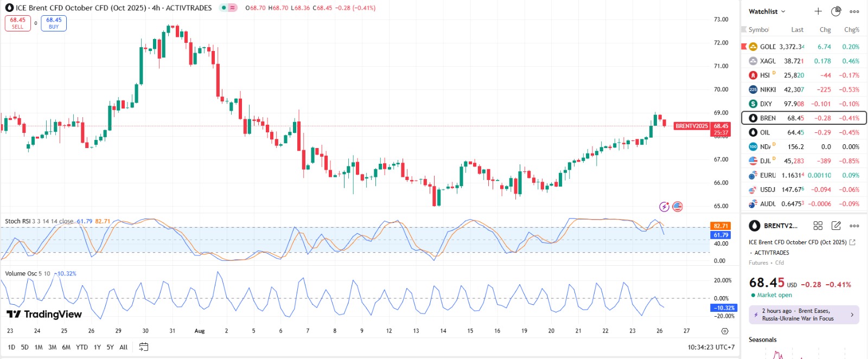868x359 pixels.
Task: Expand the Brent Eases news headline
Action: click(x=804, y=315)
